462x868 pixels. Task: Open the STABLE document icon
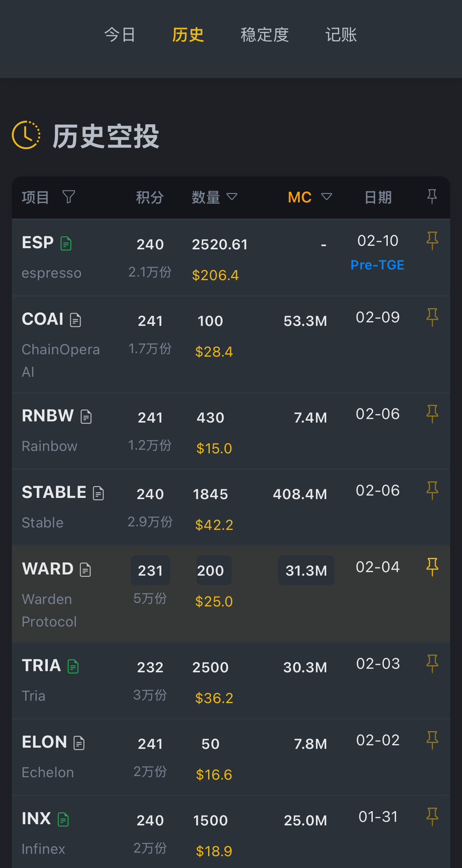(98, 493)
